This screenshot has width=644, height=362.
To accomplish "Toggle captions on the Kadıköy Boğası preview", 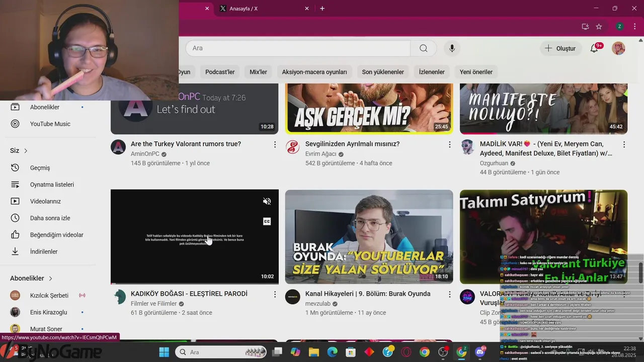I will [267, 221].
